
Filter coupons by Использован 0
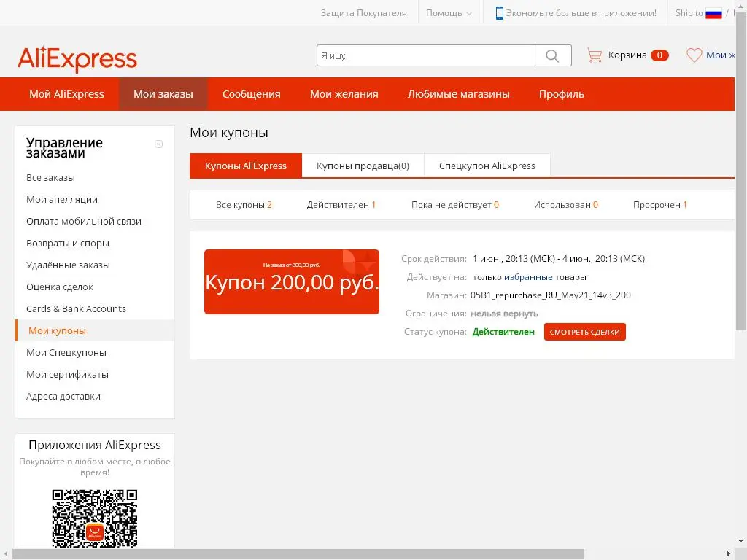pyautogui.click(x=566, y=205)
